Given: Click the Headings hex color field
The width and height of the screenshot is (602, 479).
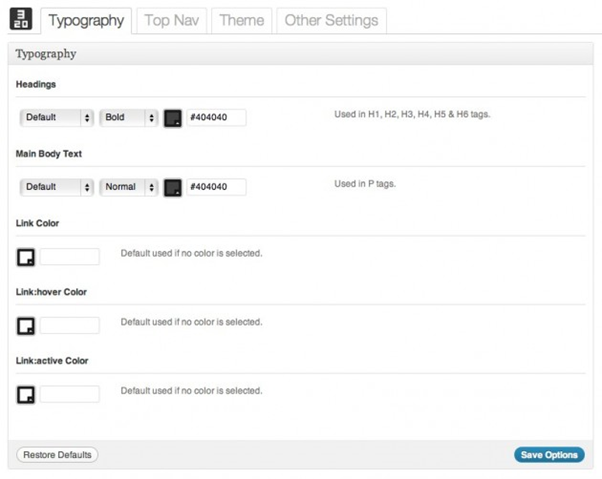Looking at the screenshot, I should [216, 118].
